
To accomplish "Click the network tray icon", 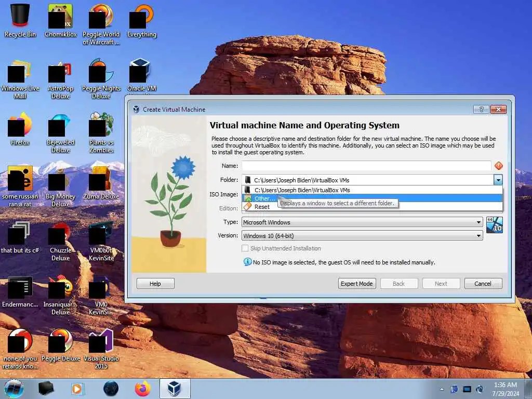I will tap(467, 389).
